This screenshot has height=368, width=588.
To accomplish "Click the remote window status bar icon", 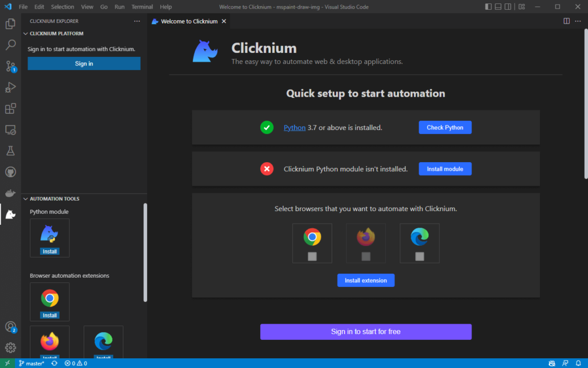I will pyautogui.click(x=7, y=363).
